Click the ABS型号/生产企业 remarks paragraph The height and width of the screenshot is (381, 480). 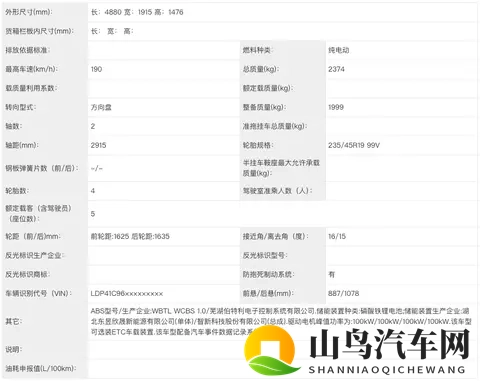tap(281, 322)
